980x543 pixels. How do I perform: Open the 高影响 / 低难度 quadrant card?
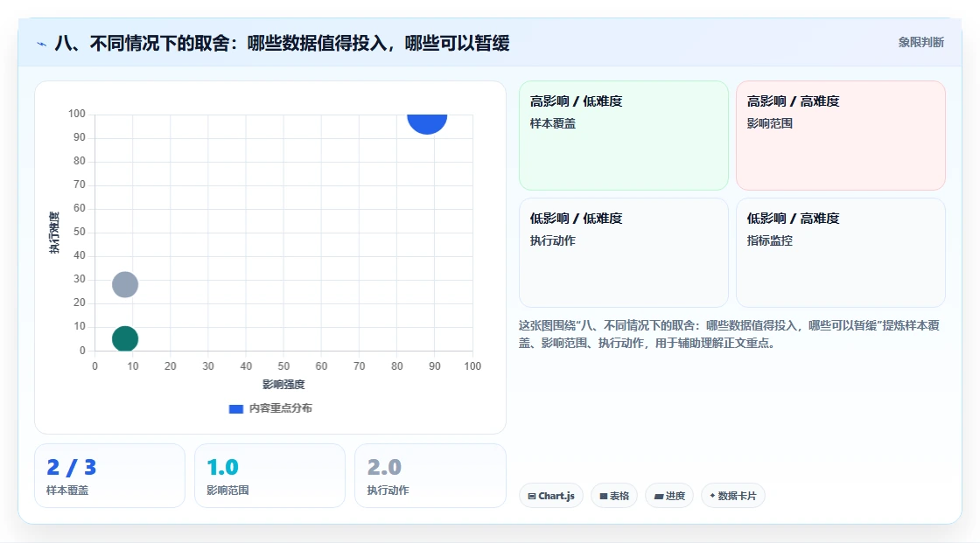624,136
